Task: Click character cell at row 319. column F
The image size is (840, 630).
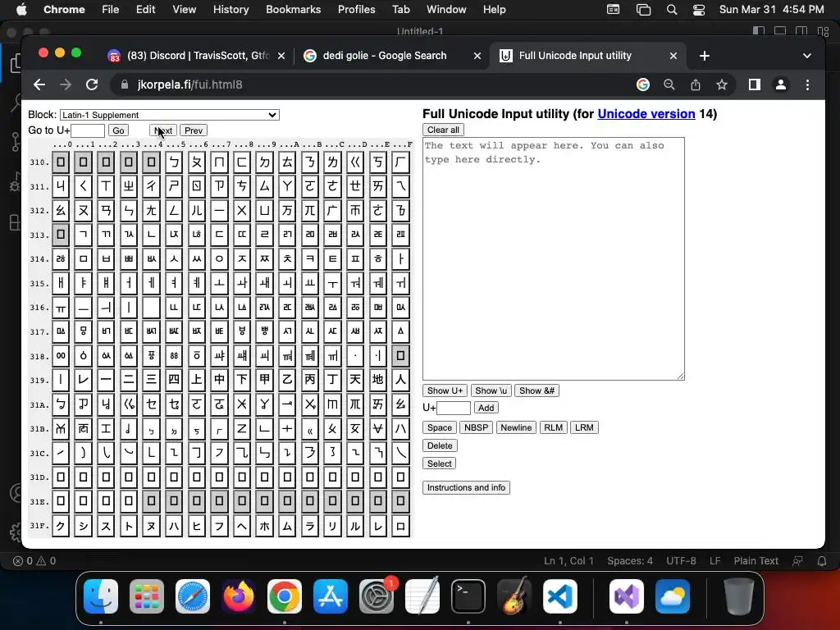Action: point(400,380)
